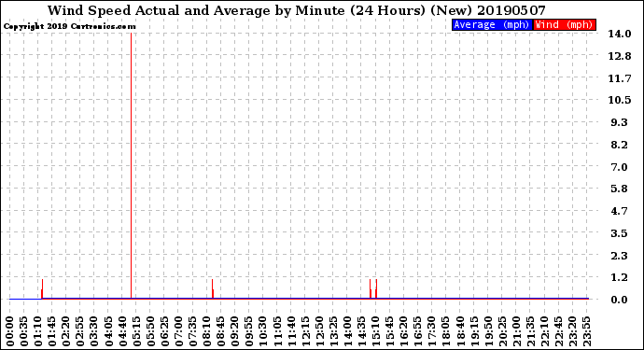Click the 15:10 time axis label
Screen dimensions: 644x350
click(x=375, y=331)
